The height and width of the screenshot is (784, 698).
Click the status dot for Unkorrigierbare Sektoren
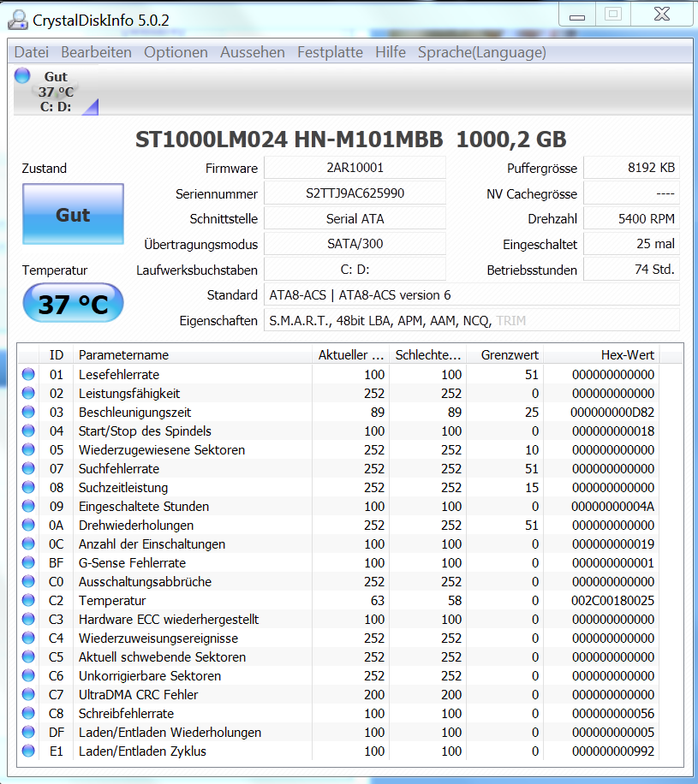pos(28,675)
